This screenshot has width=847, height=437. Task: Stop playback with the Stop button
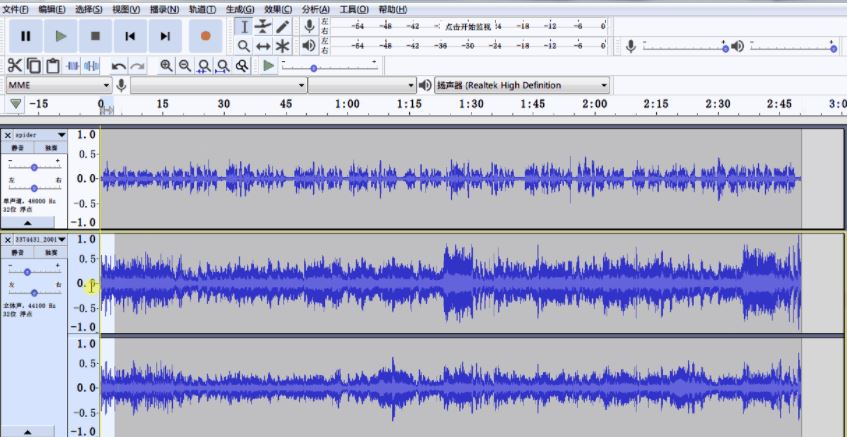(95, 36)
